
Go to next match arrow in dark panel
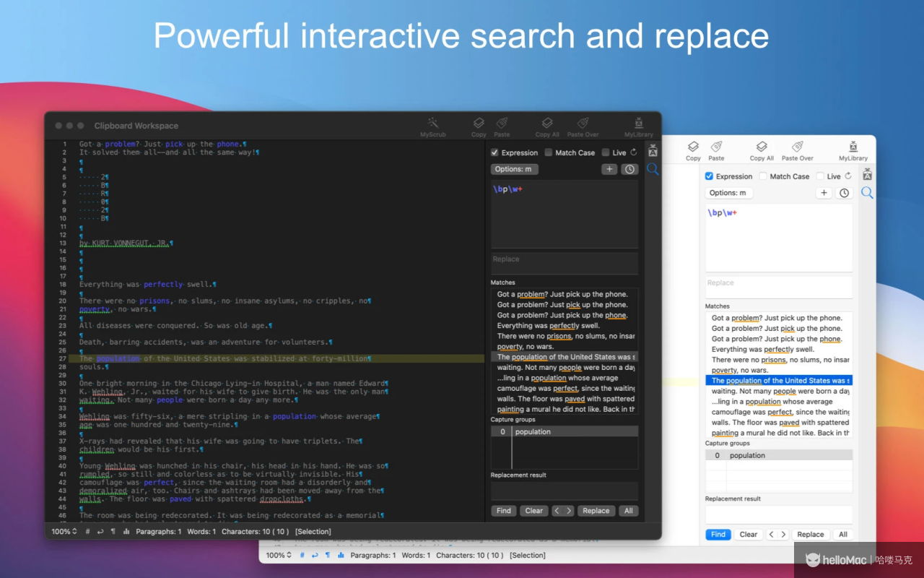(x=569, y=511)
